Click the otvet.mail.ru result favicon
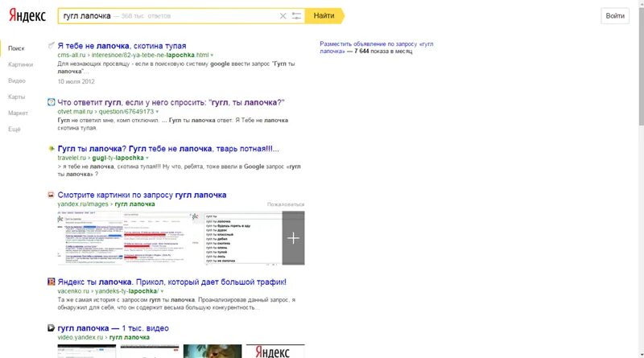 tap(51, 102)
